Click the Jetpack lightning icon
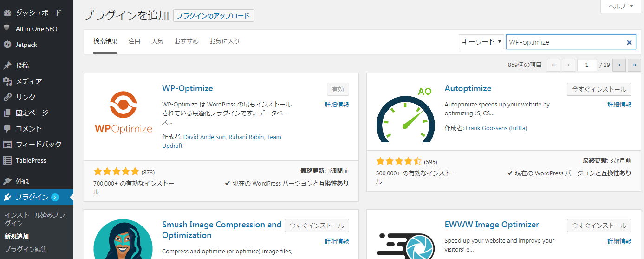Screen dimensions: 644x259 (x=7, y=45)
